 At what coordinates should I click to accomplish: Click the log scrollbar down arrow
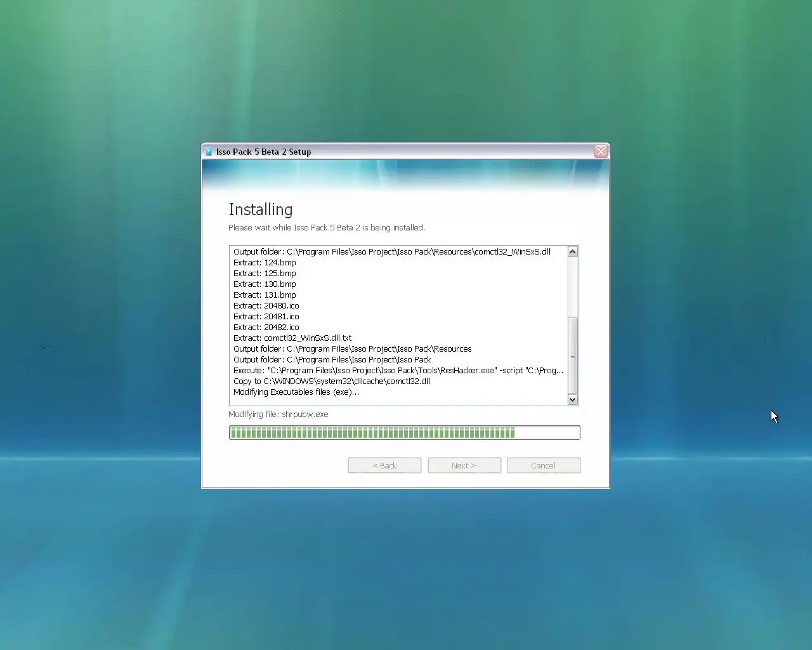click(572, 399)
